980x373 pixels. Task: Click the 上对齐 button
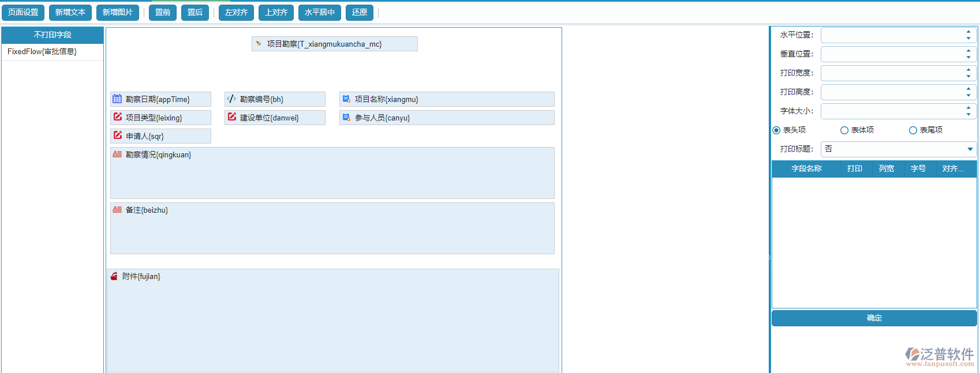pyautogui.click(x=276, y=12)
